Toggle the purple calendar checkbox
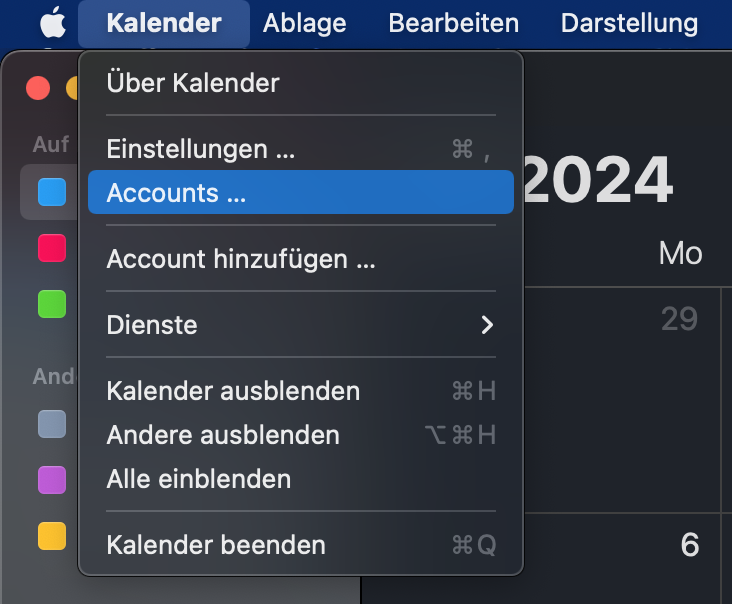Screen dimensions: 732x604 tap(52, 480)
